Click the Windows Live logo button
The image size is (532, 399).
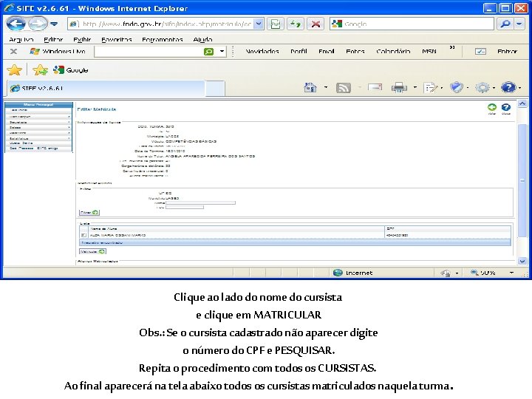coord(58,51)
